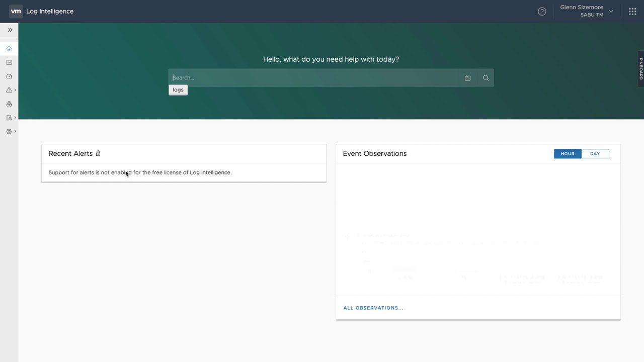The height and width of the screenshot is (362, 644).
Task: Open the apps grid switcher icon
Action: [632, 11]
